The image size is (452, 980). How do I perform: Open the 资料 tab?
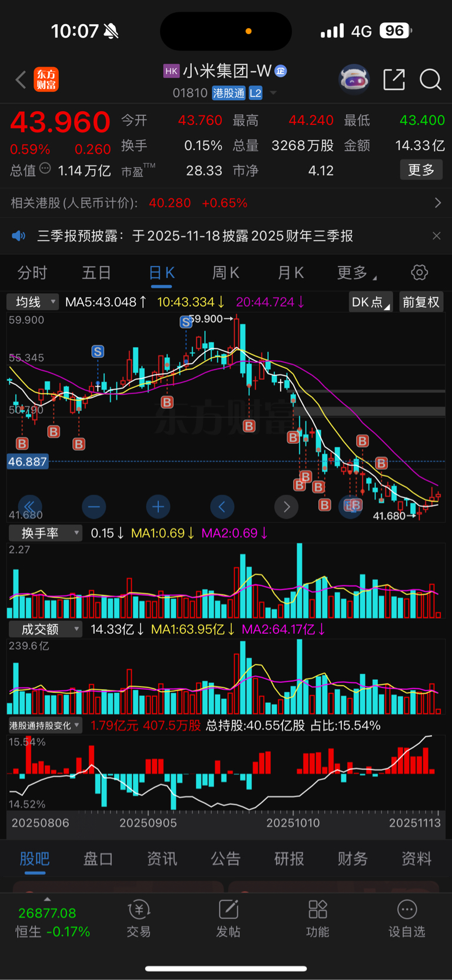[x=416, y=859]
